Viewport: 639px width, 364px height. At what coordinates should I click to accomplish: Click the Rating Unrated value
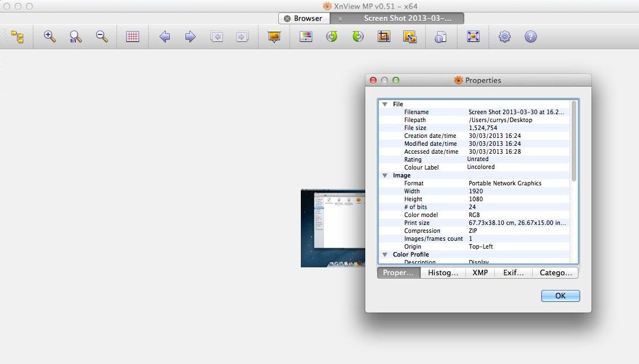click(x=478, y=159)
